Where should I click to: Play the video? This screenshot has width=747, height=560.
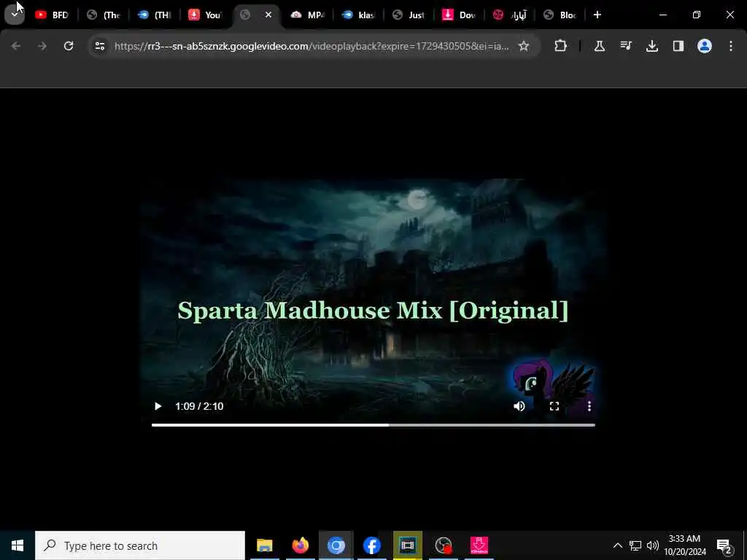(x=158, y=406)
